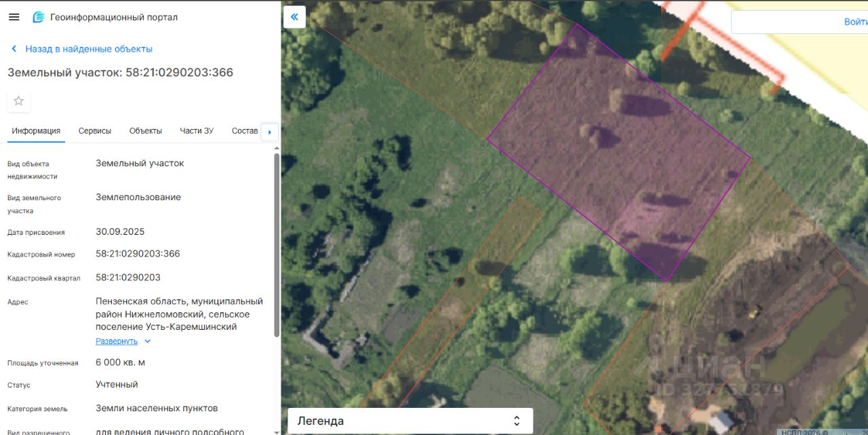Go back via Назад в найденные объекты
Viewport: 868px width, 435px height.
pos(89,49)
